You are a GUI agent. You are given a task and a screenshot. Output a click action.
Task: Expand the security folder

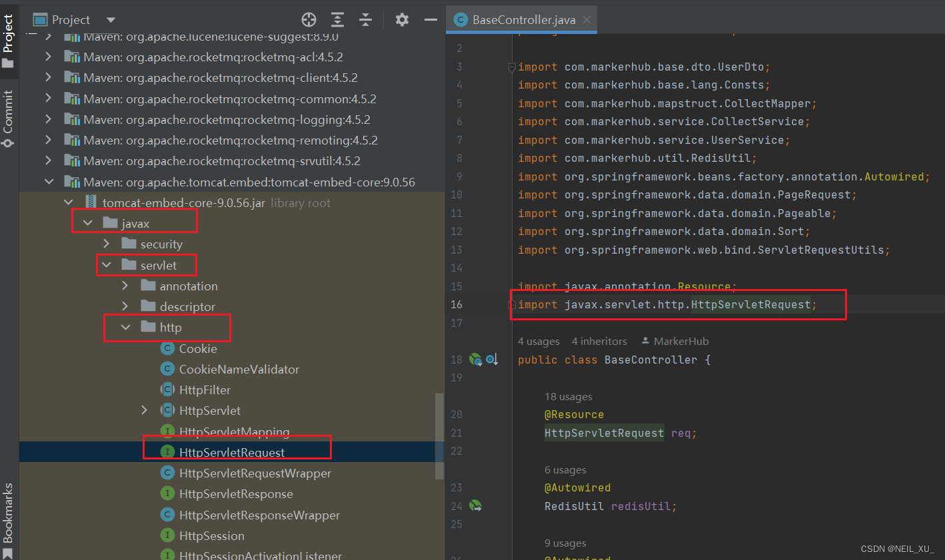[x=106, y=244]
